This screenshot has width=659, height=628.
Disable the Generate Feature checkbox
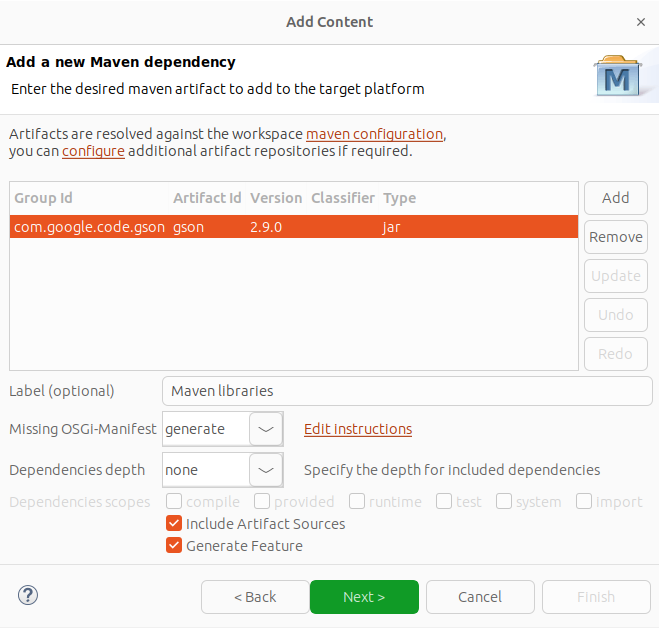click(x=175, y=546)
